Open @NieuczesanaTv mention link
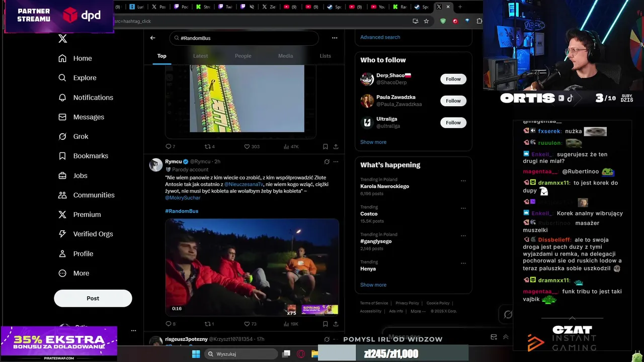Image resolution: width=644 pixels, height=362 pixels. click(x=244, y=185)
